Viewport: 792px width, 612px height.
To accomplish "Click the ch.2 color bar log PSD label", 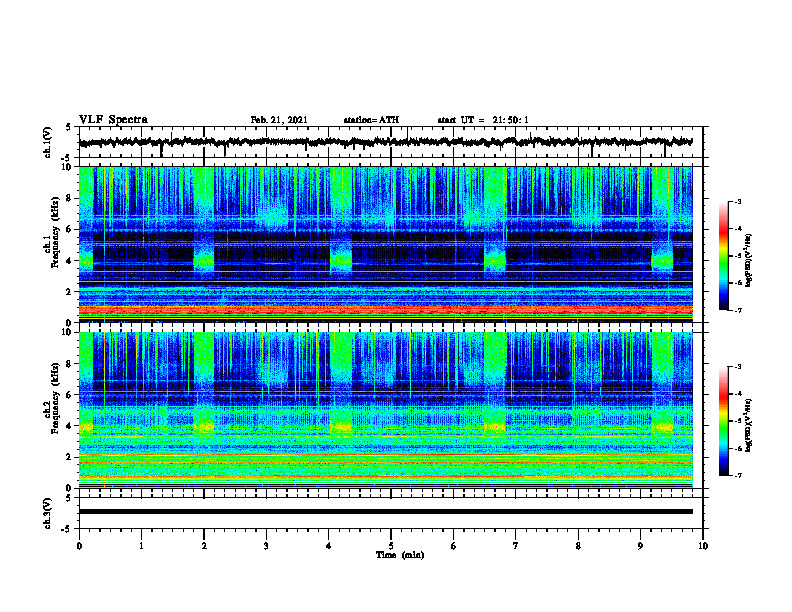I will [749, 425].
